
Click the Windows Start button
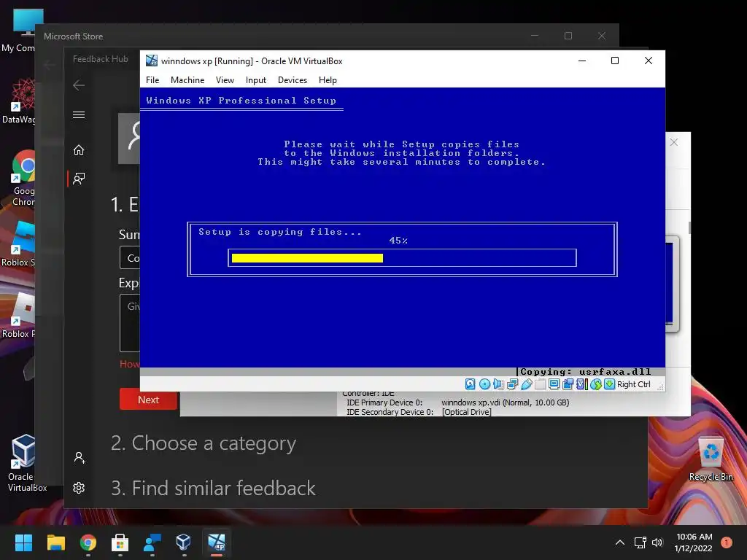tap(23, 542)
